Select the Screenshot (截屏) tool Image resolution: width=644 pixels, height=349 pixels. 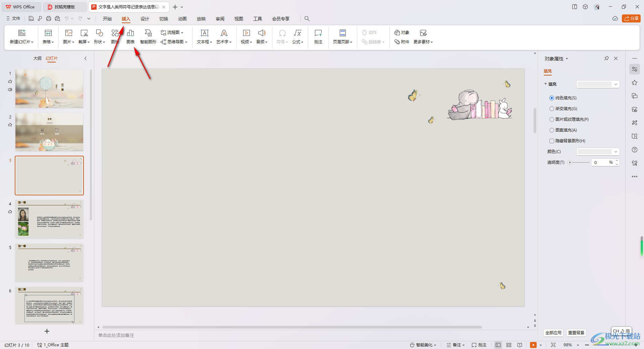84,37
